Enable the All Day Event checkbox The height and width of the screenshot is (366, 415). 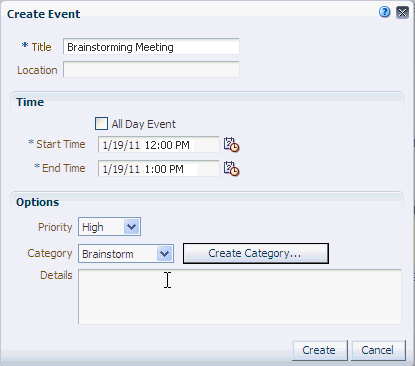tap(101, 123)
